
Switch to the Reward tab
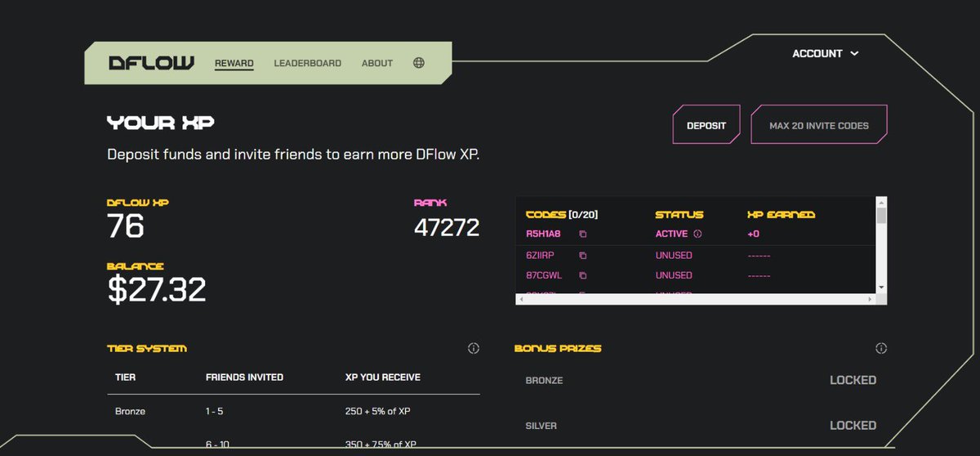click(x=234, y=63)
